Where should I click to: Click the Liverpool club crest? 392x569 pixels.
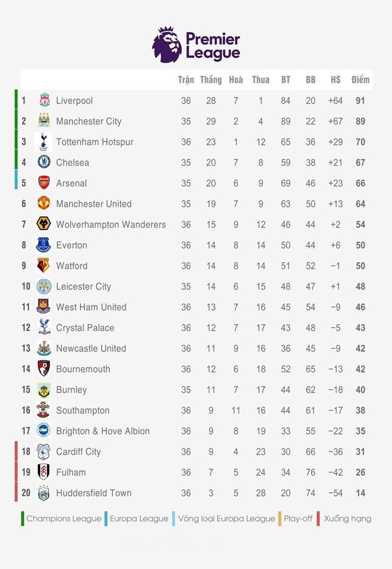pos(44,100)
